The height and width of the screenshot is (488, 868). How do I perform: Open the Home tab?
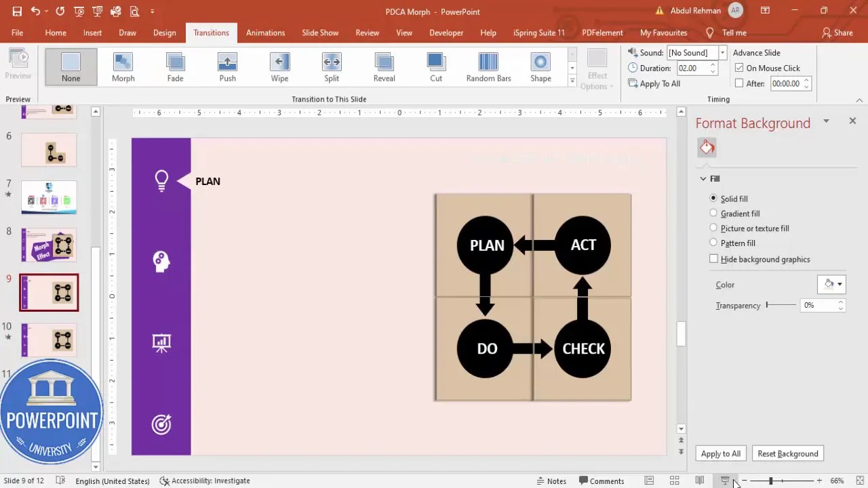point(56,33)
